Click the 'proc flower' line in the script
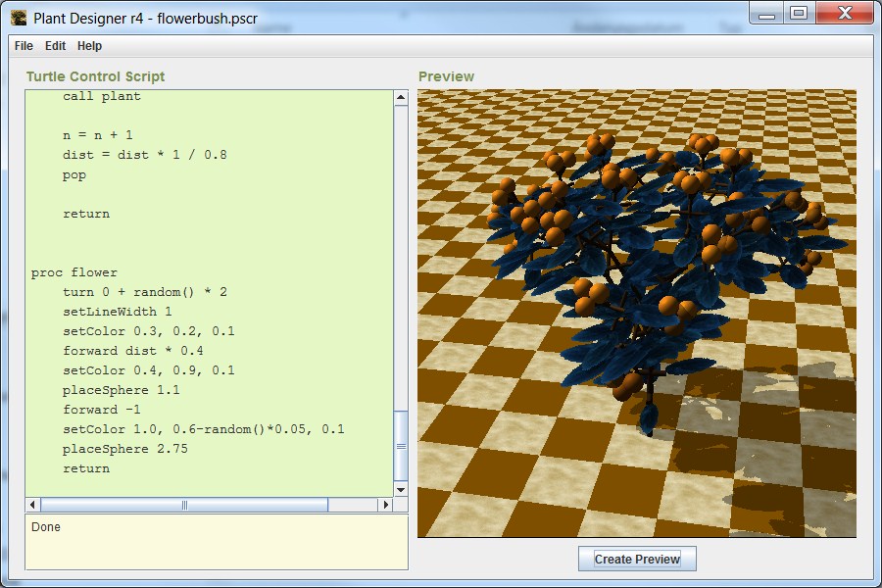The image size is (882, 588). tap(74, 272)
